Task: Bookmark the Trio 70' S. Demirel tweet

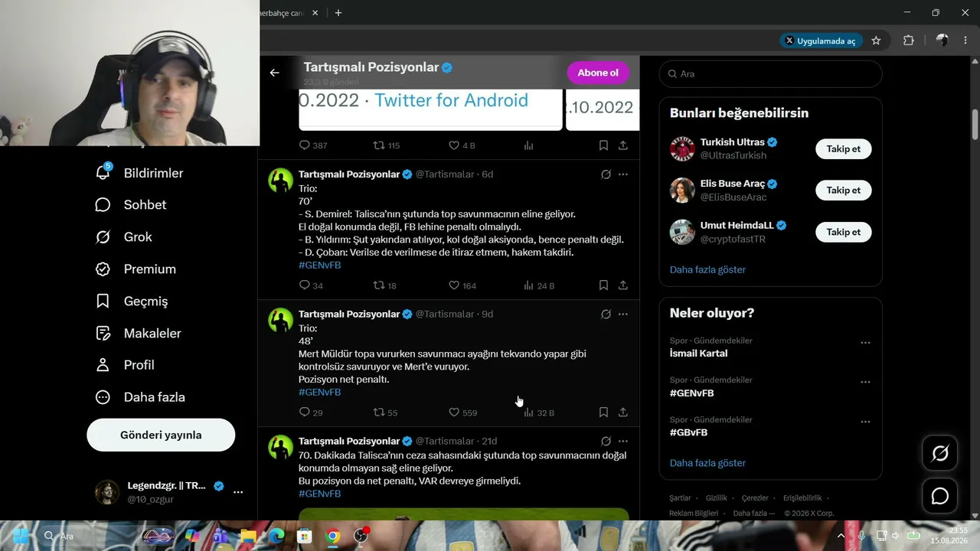Action: point(603,285)
